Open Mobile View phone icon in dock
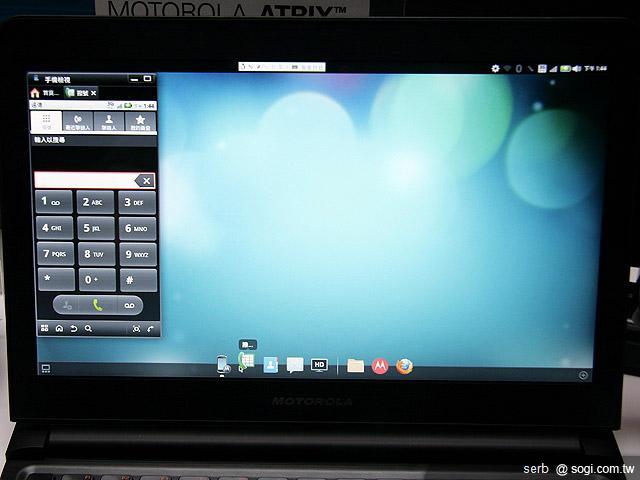 coord(222,364)
